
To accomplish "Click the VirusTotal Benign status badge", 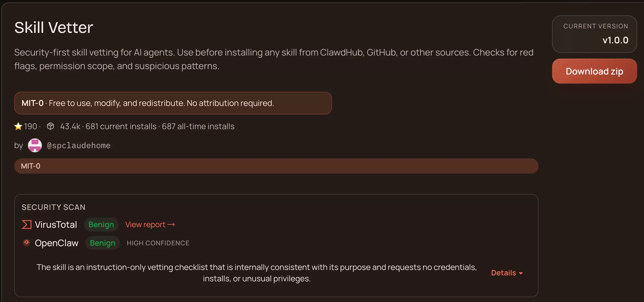I will pos(101,225).
